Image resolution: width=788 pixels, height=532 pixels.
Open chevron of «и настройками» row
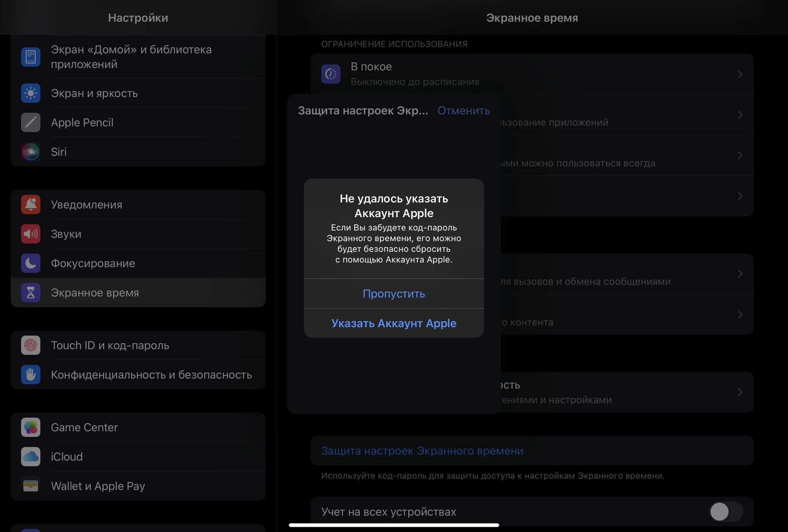tap(740, 392)
